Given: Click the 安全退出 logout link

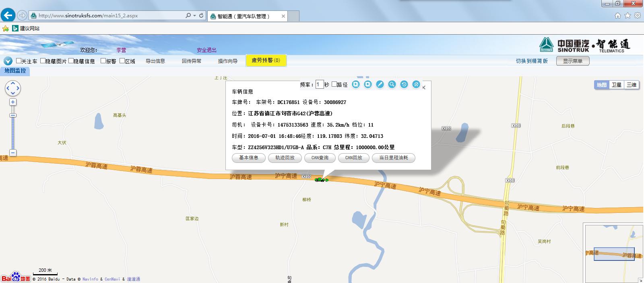Looking at the screenshot, I should (x=206, y=50).
